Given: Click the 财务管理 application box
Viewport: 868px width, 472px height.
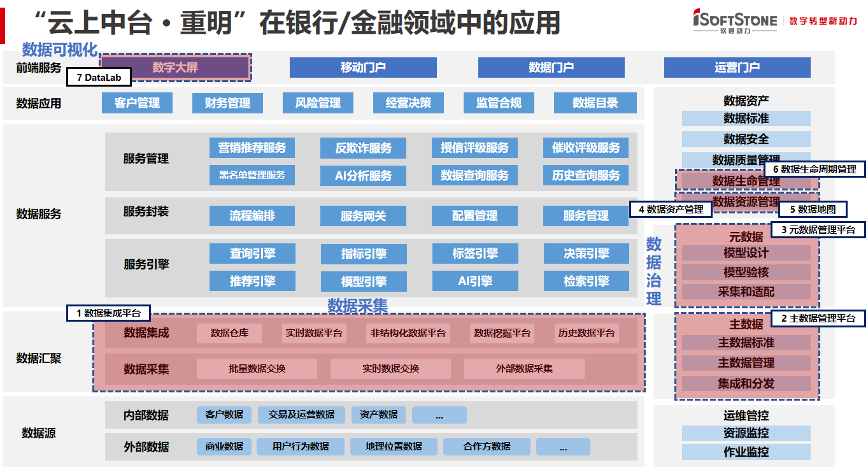Looking at the screenshot, I should 228,103.
